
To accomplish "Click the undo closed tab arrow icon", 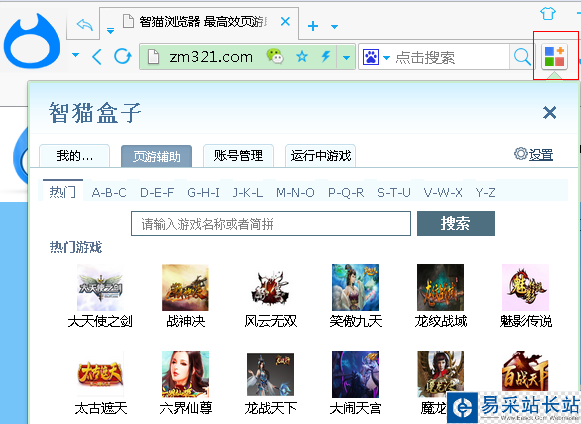I will click(x=84, y=25).
